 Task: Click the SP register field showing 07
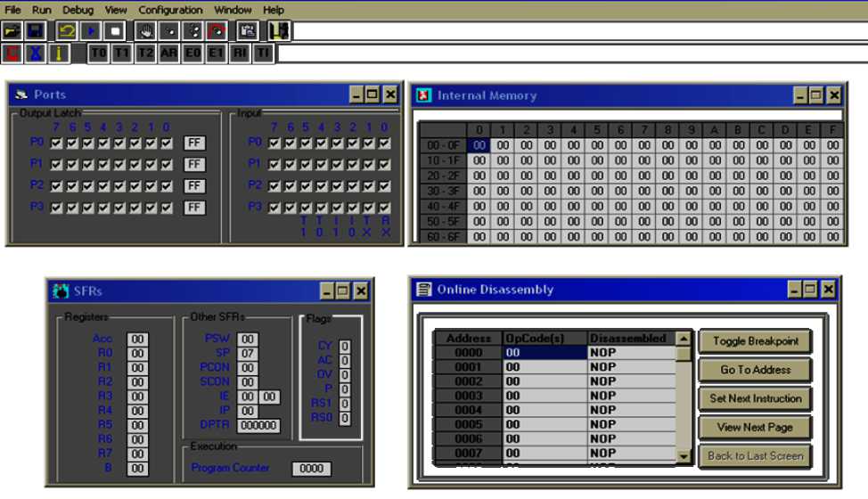[x=248, y=353]
